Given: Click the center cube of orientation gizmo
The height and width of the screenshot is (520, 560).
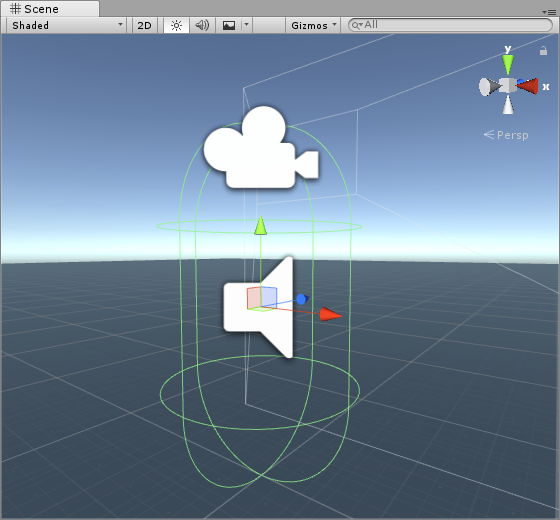Looking at the screenshot, I should (x=508, y=85).
